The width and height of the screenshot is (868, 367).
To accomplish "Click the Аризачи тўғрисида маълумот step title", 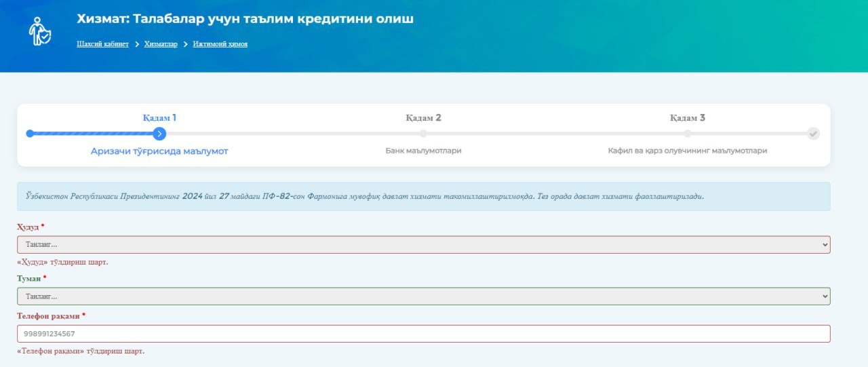I will pyautogui.click(x=159, y=151).
